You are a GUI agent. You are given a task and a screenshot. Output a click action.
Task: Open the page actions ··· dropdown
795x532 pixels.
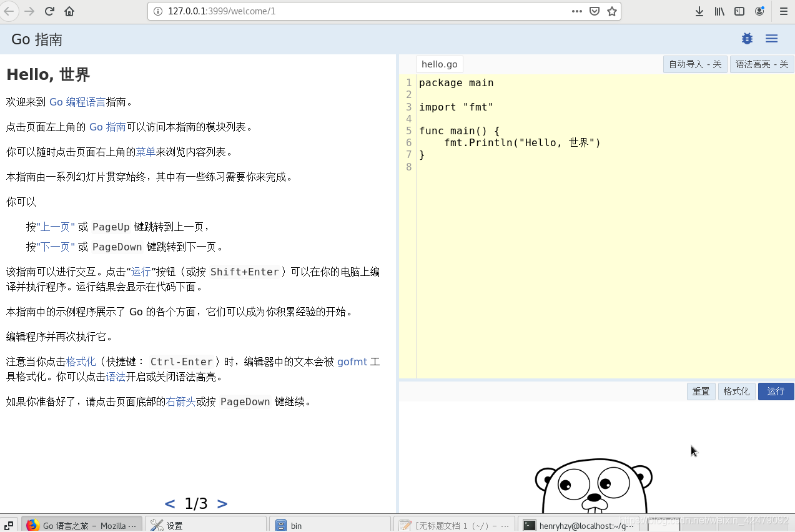(x=577, y=11)
